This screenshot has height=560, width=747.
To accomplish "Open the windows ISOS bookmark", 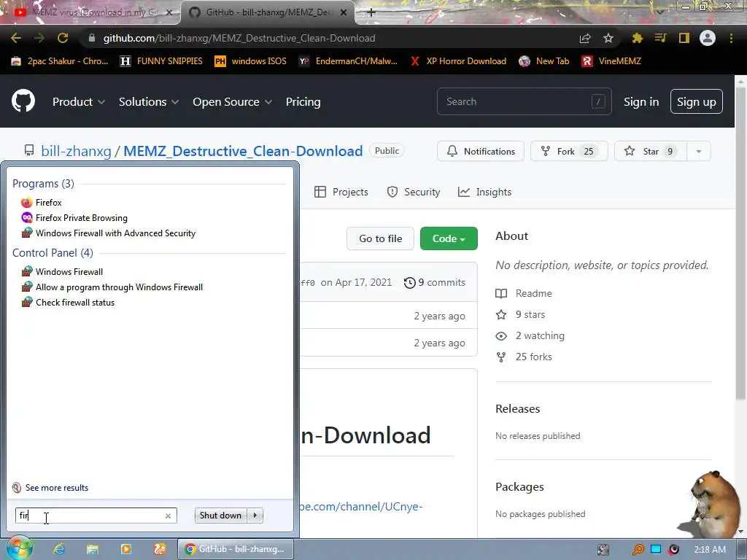I will point(251,61).
